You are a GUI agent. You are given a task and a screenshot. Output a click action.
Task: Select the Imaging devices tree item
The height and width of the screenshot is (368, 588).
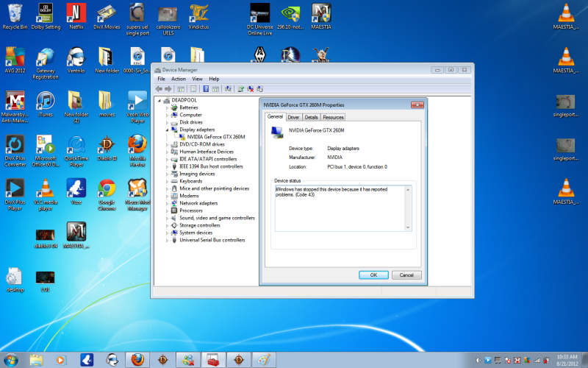[197, 174]
